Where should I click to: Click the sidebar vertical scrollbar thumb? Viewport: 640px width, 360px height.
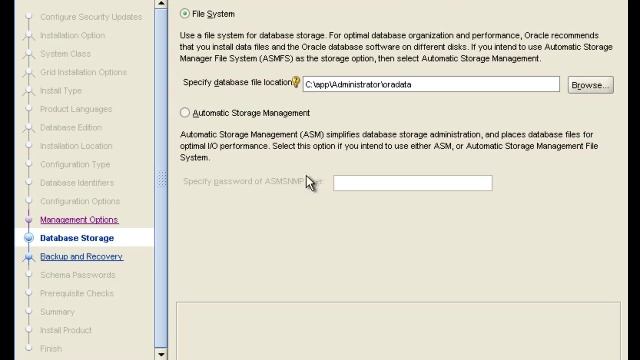[x=161, y=179]
